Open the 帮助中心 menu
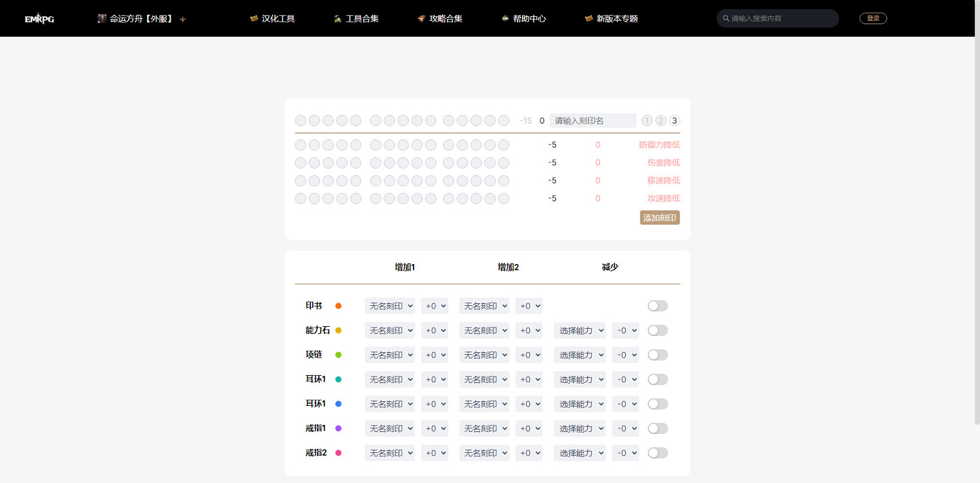 click(524, 18)
